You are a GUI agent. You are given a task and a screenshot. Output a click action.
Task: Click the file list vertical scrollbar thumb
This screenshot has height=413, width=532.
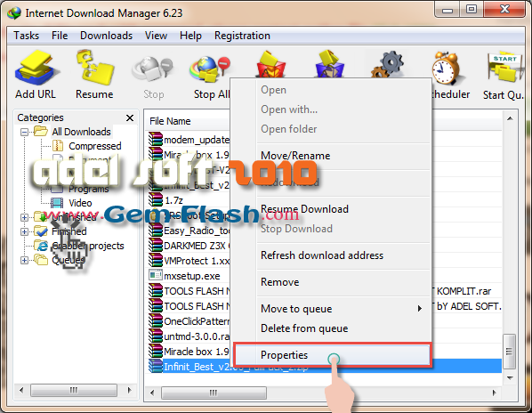[x=509, y=352]
